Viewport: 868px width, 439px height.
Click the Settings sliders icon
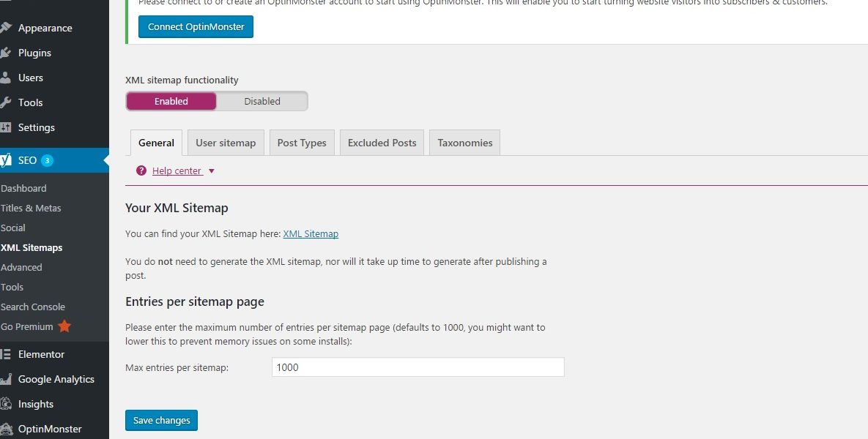click(6, 127)
